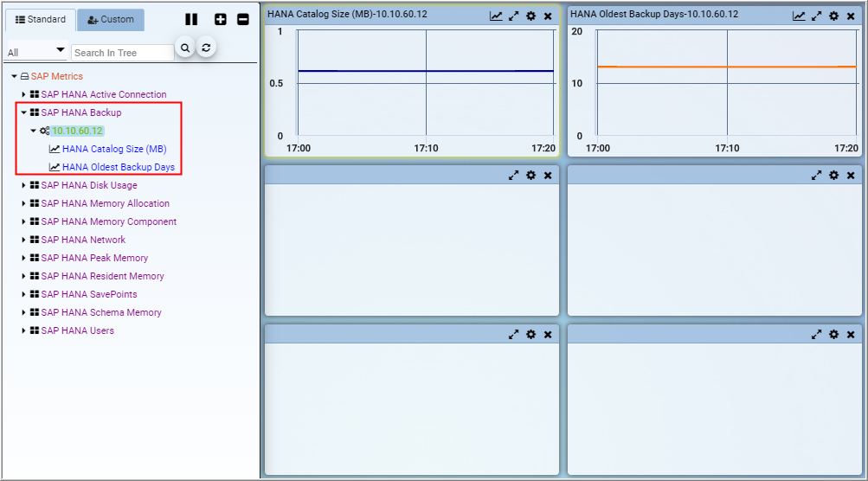The height and width of the screenshot is (481, 868).
Task: Select the SAP Metrics label
Action: coord(56,76)
